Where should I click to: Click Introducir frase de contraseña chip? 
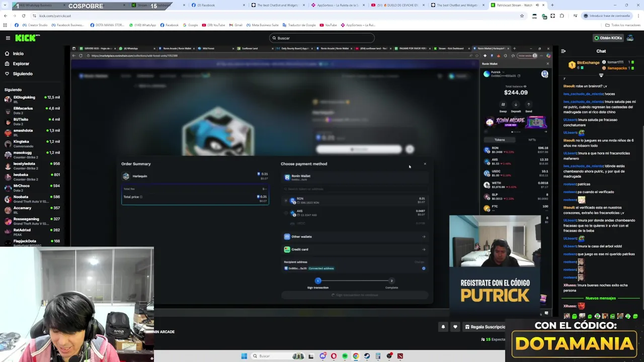coord(608,16)
